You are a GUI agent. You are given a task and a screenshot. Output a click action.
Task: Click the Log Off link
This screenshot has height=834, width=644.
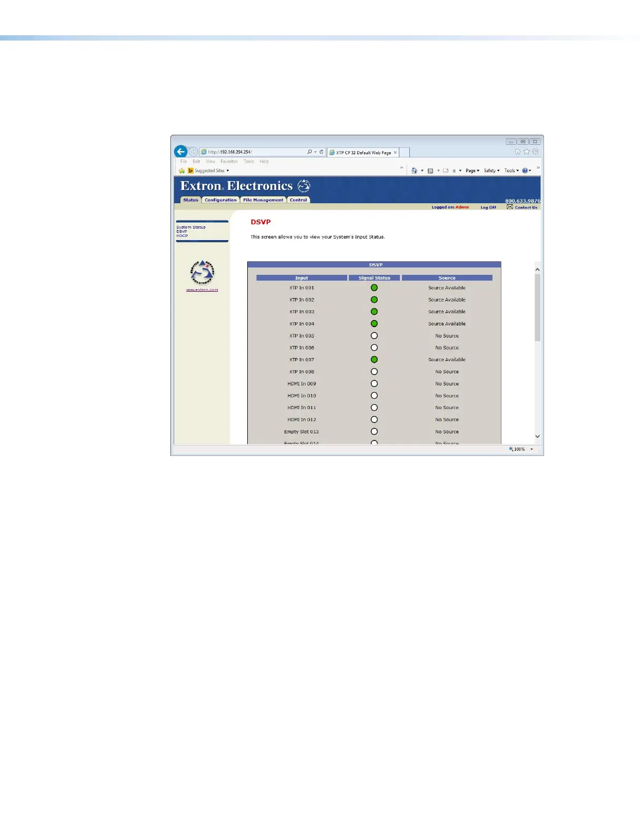[488, 207]
